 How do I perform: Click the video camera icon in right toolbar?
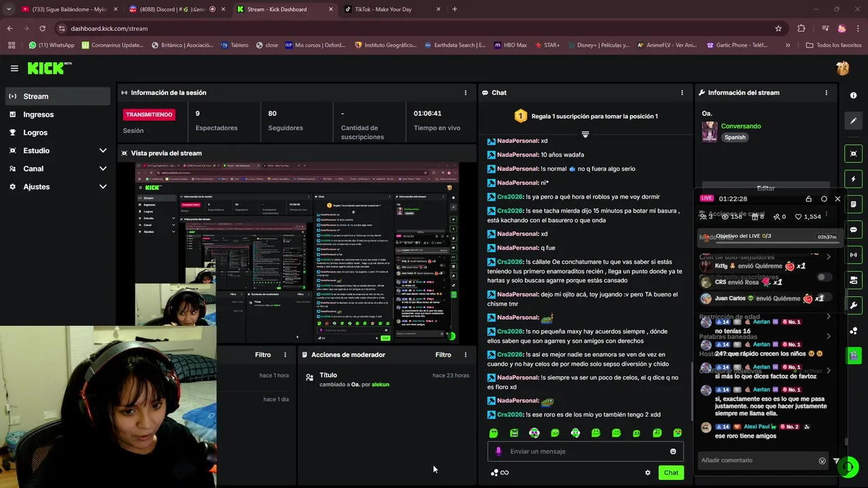pyautogui.click(x=854, y=280)
